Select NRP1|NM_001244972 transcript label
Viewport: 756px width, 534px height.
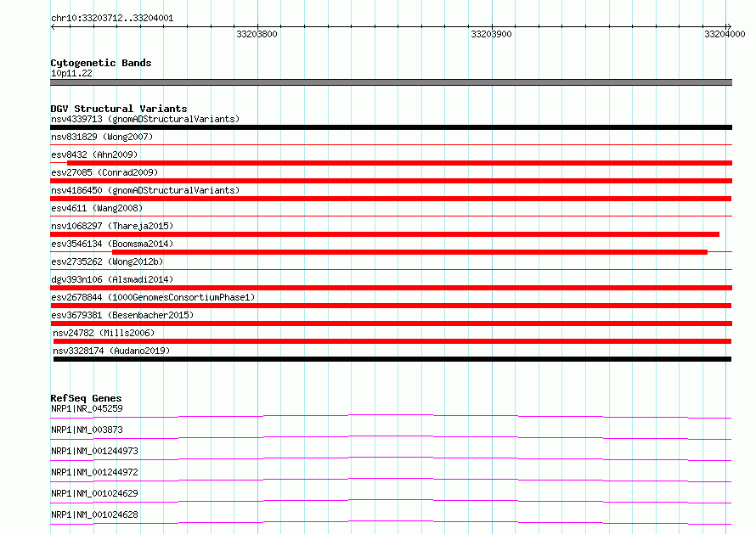pos(94,472)
